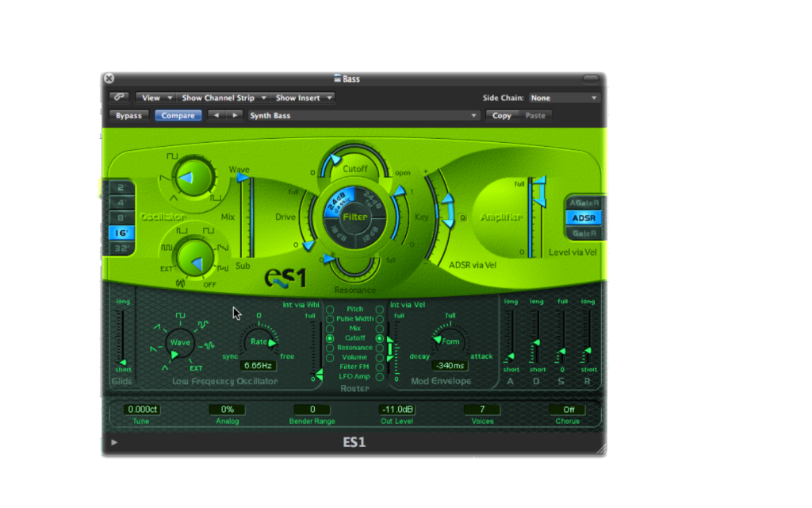Open the View dropdown menu
Screen dimensions: 812x508
(156, 98)
